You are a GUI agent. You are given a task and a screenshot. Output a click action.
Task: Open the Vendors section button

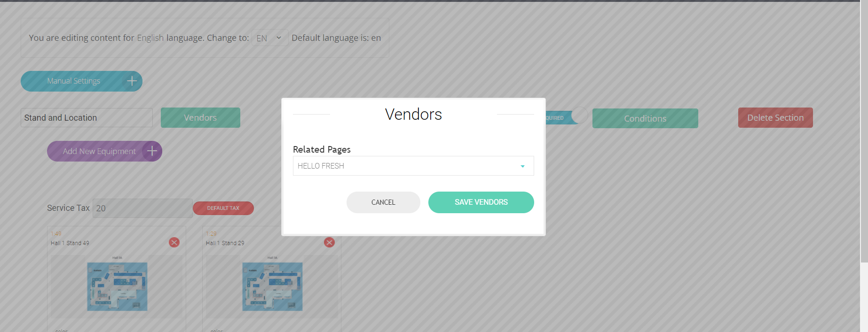[200, 118]
